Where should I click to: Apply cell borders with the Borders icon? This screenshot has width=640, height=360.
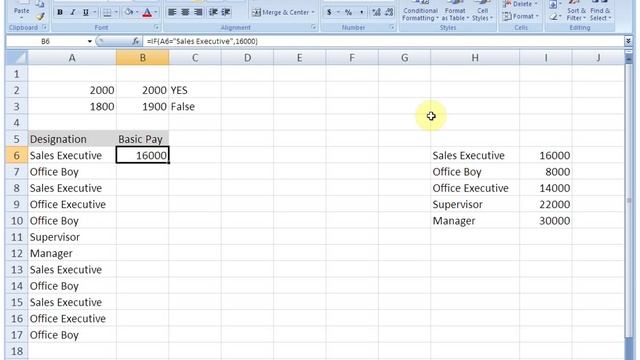(x=107, y=13)
